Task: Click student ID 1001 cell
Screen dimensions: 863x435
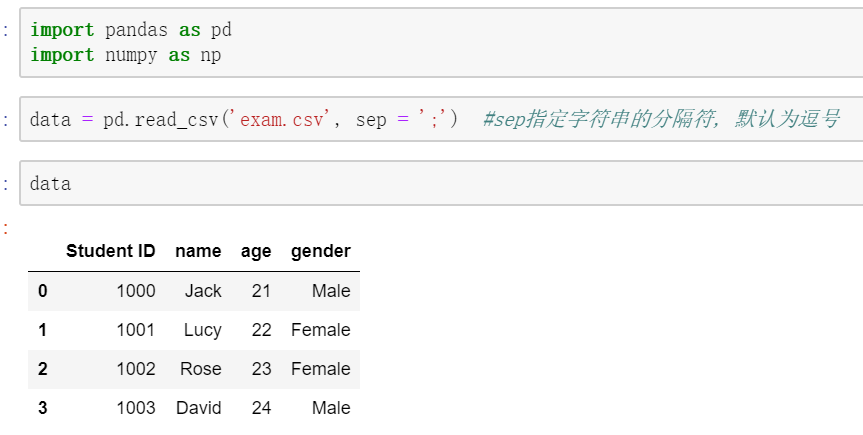Action: pyautogui.click(x=136, y=330)
